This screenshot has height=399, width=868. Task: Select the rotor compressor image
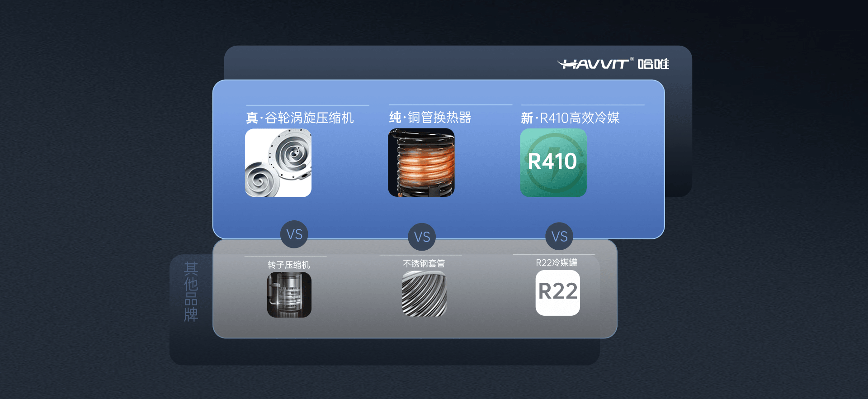coord(289,294)
